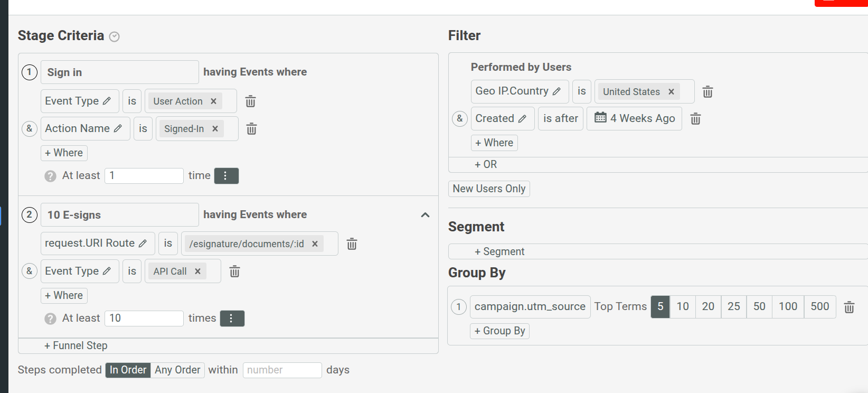Delete the campaign.utm_source group by
The width and height of the screenshot is (868, 393).
click(849, 307)
